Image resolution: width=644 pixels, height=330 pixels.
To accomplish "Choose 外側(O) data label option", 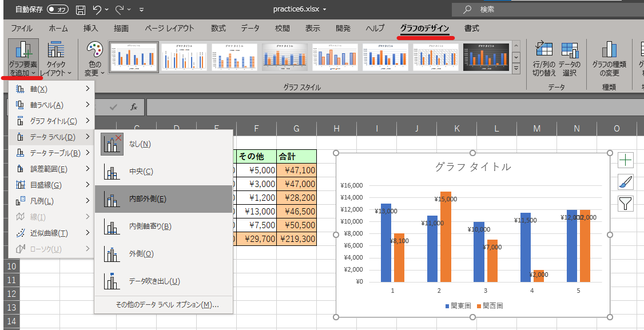I will [164, 253].
